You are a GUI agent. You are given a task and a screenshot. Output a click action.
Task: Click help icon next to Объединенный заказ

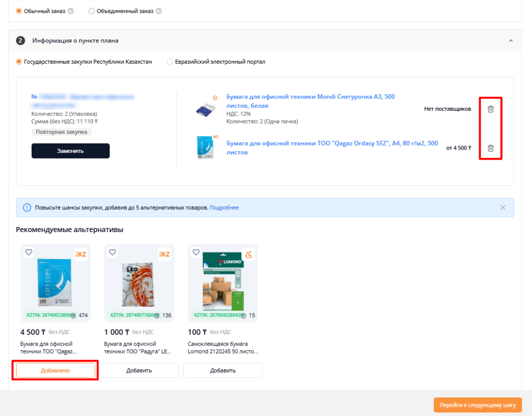[159, 11]
